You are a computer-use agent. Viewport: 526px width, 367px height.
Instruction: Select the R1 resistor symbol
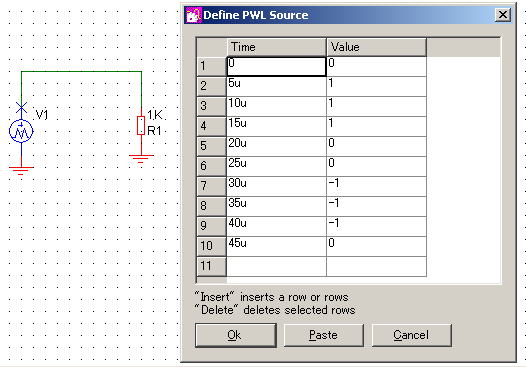point(141,126)
